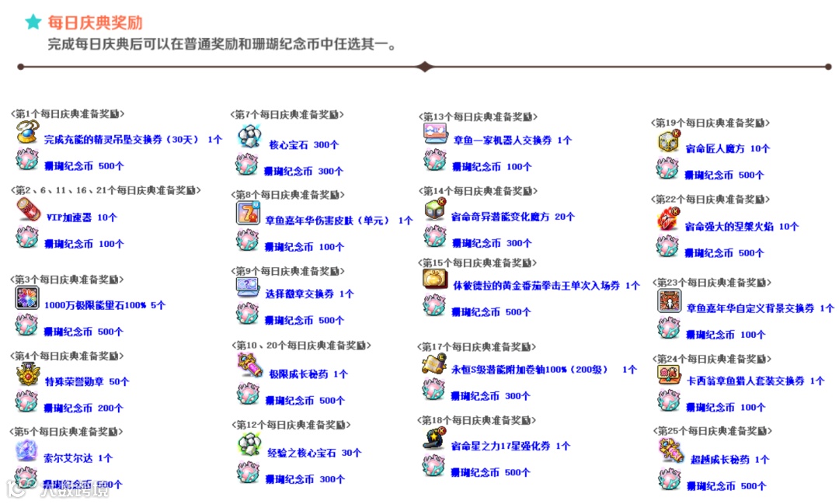This screenshot has height=504, width=839.
Task: Click the text 选择徽章交换券 1个
Action: pos(310,294)
